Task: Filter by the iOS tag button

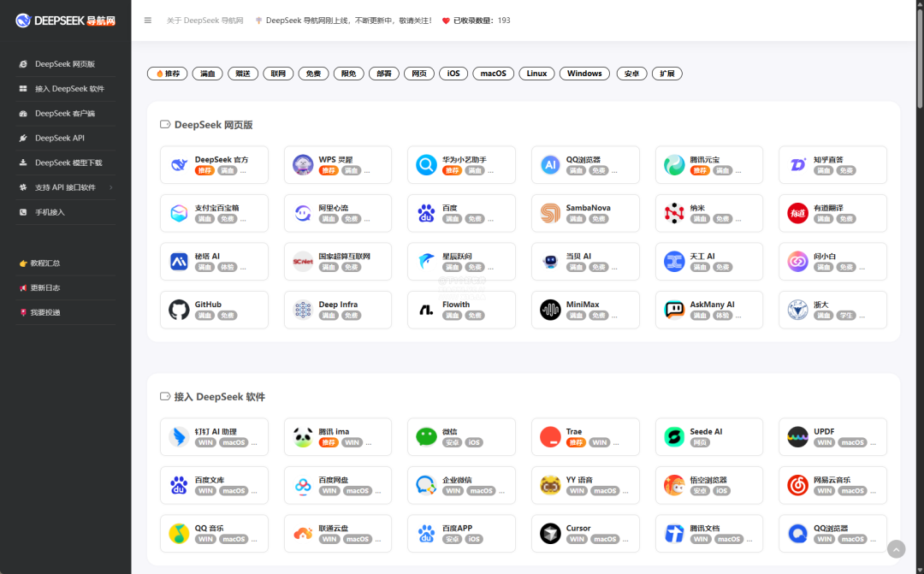Action: 453,74
